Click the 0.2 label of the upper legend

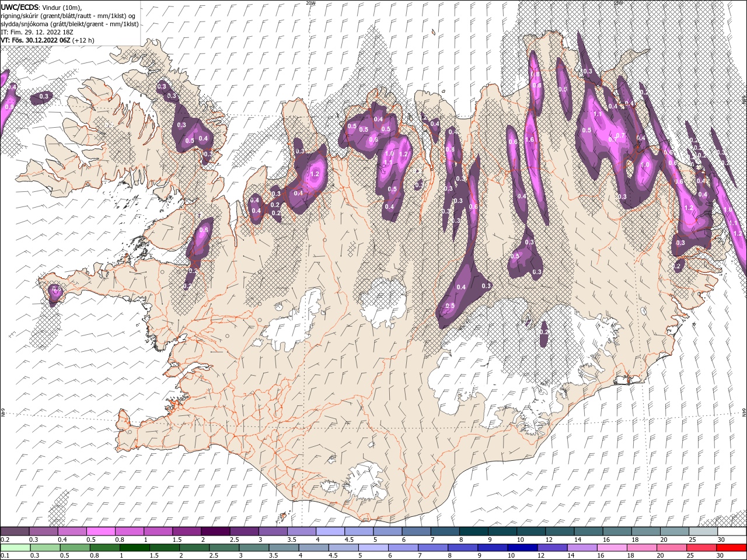click(x=5, y=540)
